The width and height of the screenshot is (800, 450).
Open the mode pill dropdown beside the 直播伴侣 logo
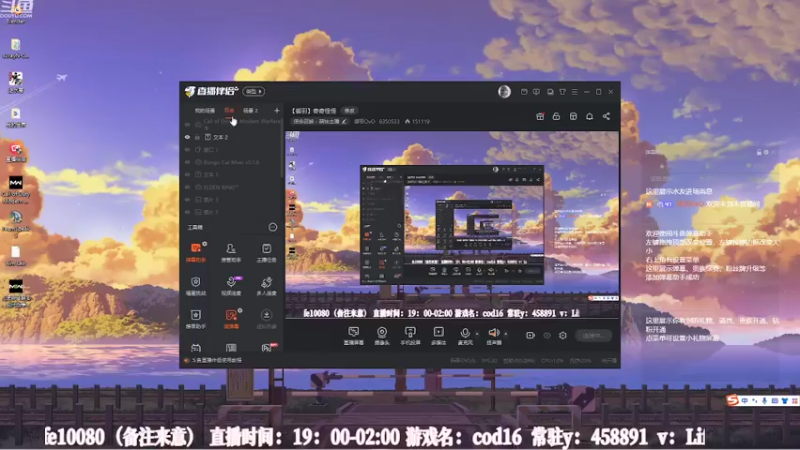tap(254, 91)
